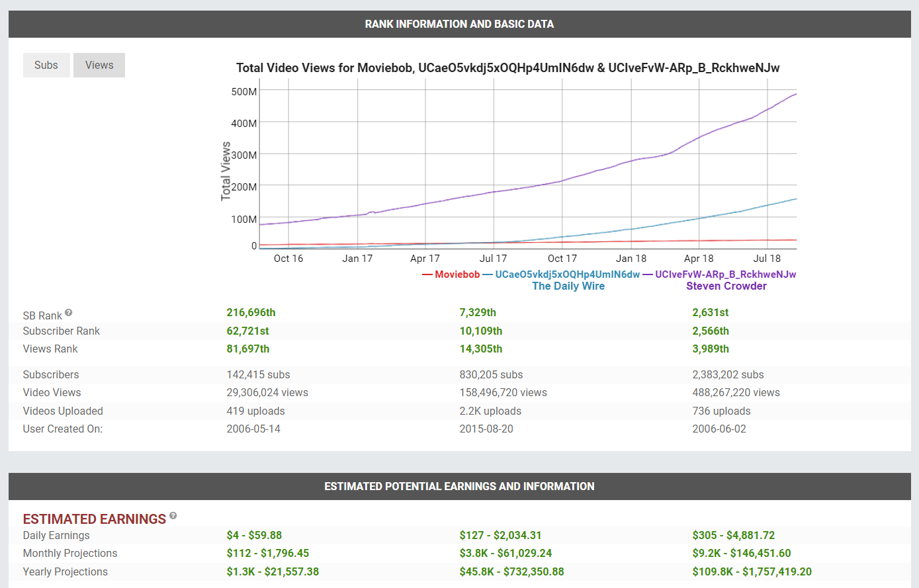
Task: Click the Views Rank value 14,305th
Action: point(481,349)
